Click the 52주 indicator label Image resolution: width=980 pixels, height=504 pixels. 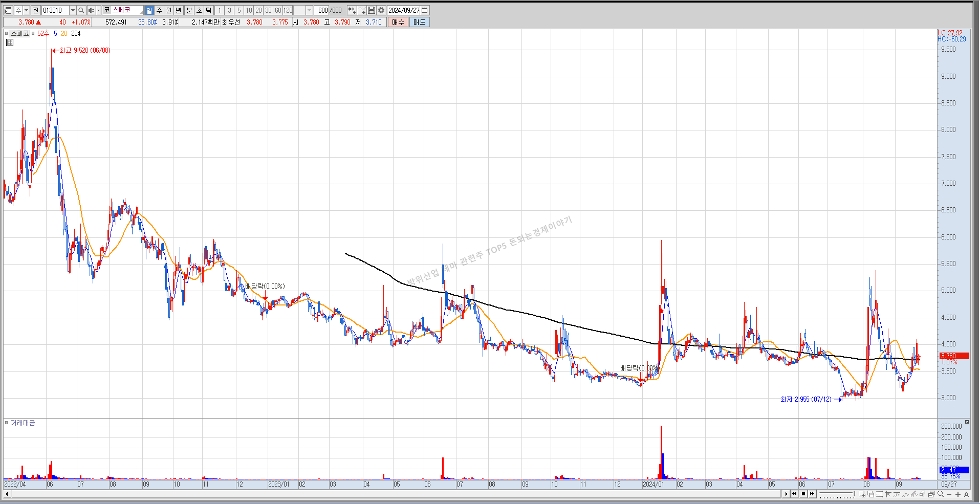click(43, 33)
